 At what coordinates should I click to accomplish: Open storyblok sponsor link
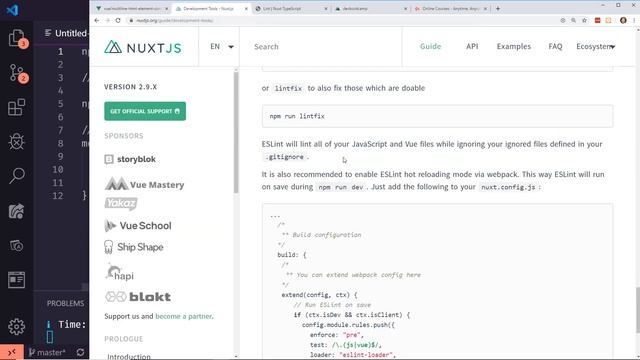click(130, 159)
